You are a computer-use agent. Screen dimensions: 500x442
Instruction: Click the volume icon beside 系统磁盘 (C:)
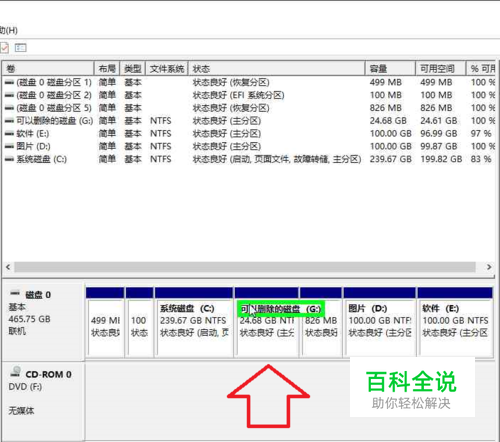(x=9, y=159)
